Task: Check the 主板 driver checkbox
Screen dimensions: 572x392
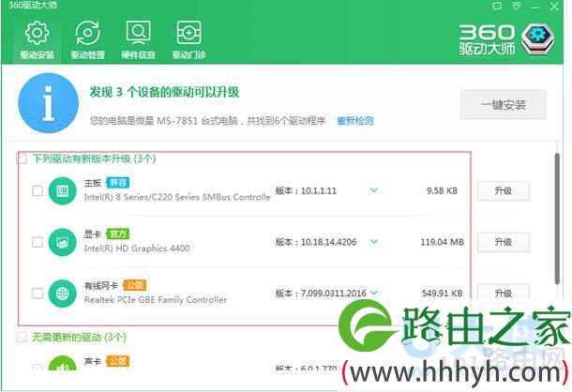Action: (38, 191)
